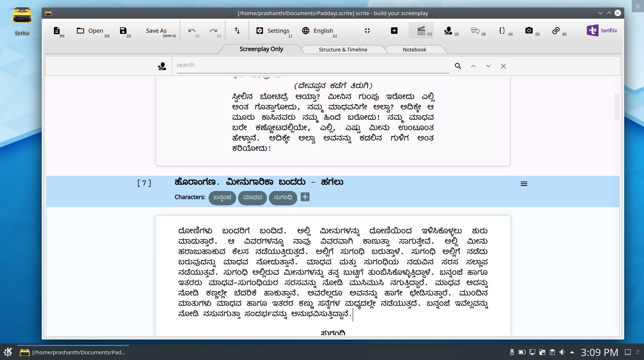Expand scene 7 options menu

point(524,183)
